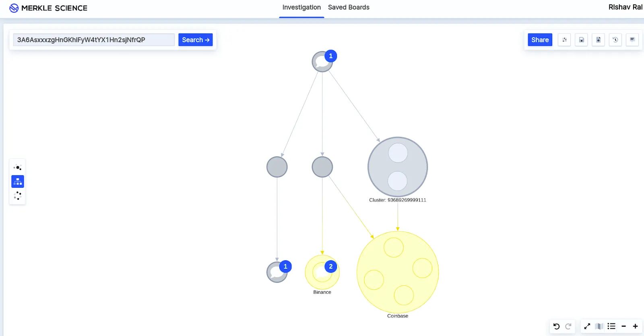Click right inner circle inside Coinbase cluster

(x=422, y=268)
